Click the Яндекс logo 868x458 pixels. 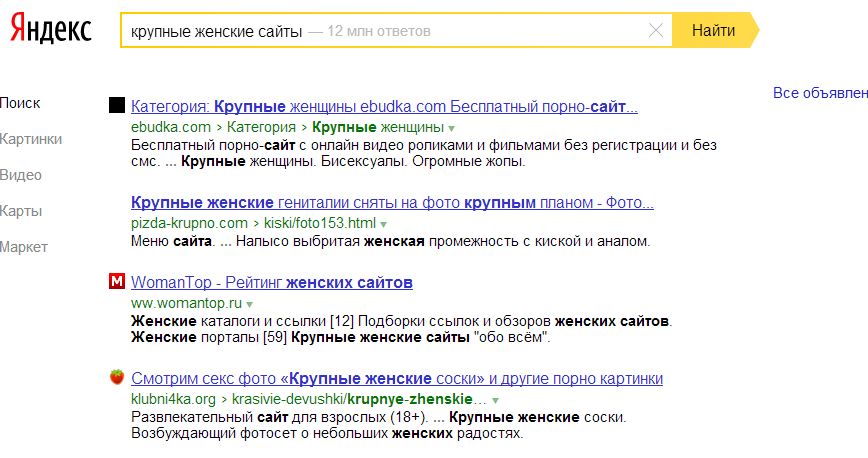pos(51,30)
